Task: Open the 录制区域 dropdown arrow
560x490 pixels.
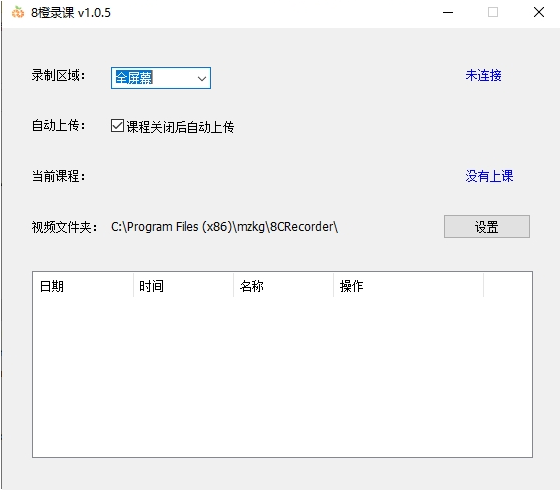Action: point(202,78)
